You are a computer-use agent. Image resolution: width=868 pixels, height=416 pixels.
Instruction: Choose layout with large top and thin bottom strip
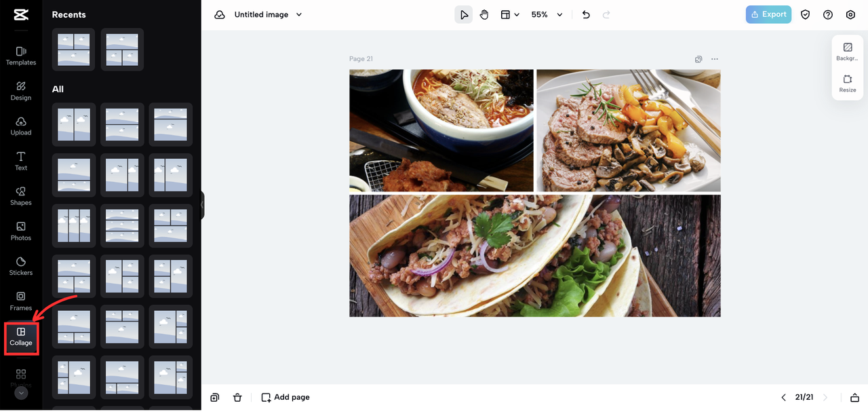pyautogui.click(x=74, y=175)
